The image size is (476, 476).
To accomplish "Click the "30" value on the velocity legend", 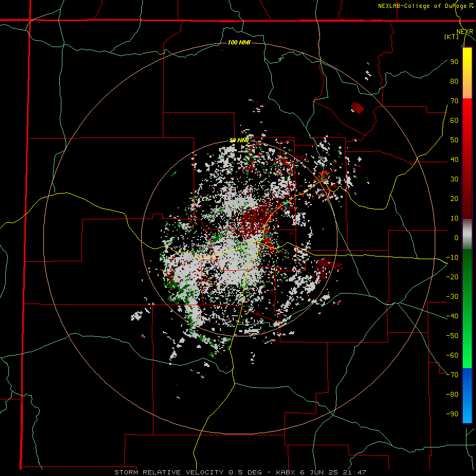I will 454,179.
